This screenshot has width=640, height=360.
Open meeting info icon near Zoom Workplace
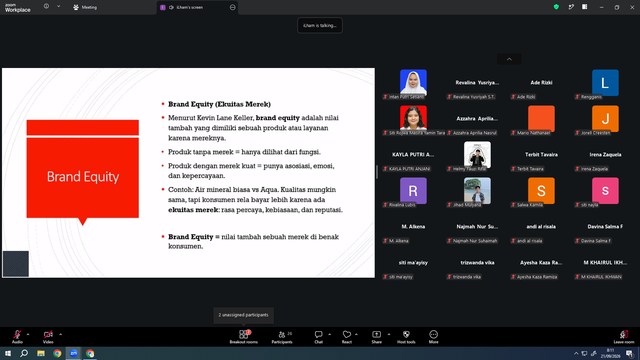coord(46,7)
